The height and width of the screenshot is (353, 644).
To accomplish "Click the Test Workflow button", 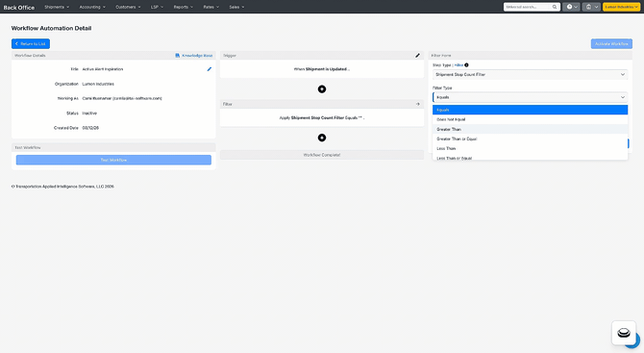I will 113,160.
